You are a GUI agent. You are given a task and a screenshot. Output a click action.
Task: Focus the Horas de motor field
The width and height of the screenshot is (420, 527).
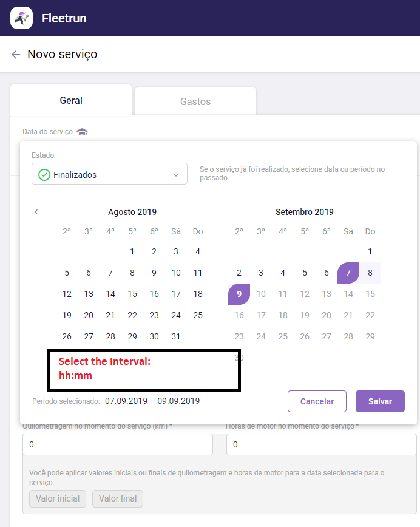pos(321,445)
